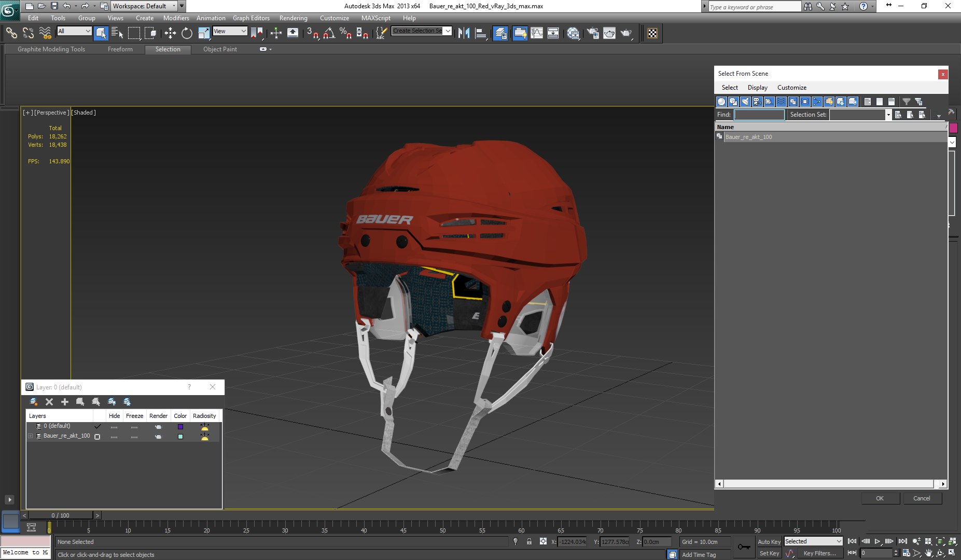
Task: Open Display menu in Select From Scene
Action: pyautogui.click(x=757, y=88)
